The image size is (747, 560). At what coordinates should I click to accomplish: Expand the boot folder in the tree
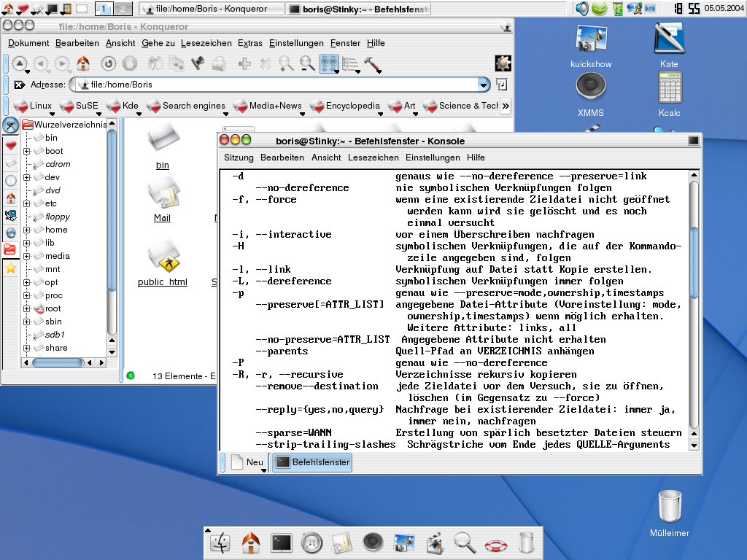pyautogui.click(x=27, y=151)
